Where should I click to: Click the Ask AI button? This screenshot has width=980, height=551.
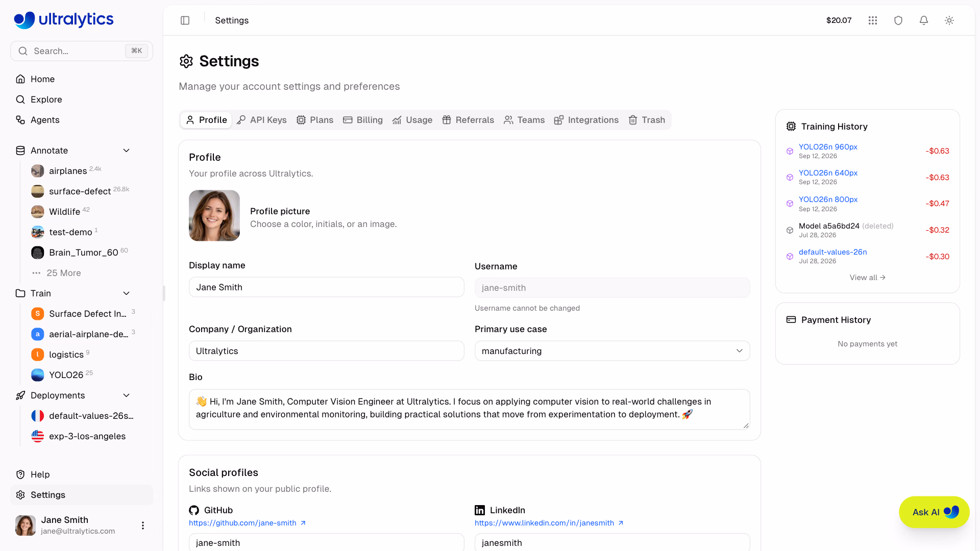click(934, 512)
